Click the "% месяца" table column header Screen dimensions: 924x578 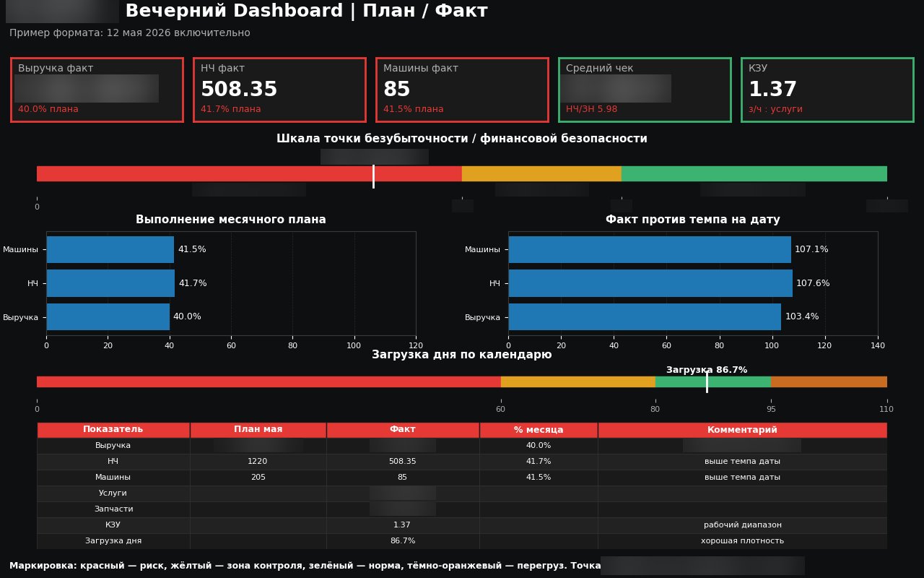pyautogui.click(x=539, y=430)
